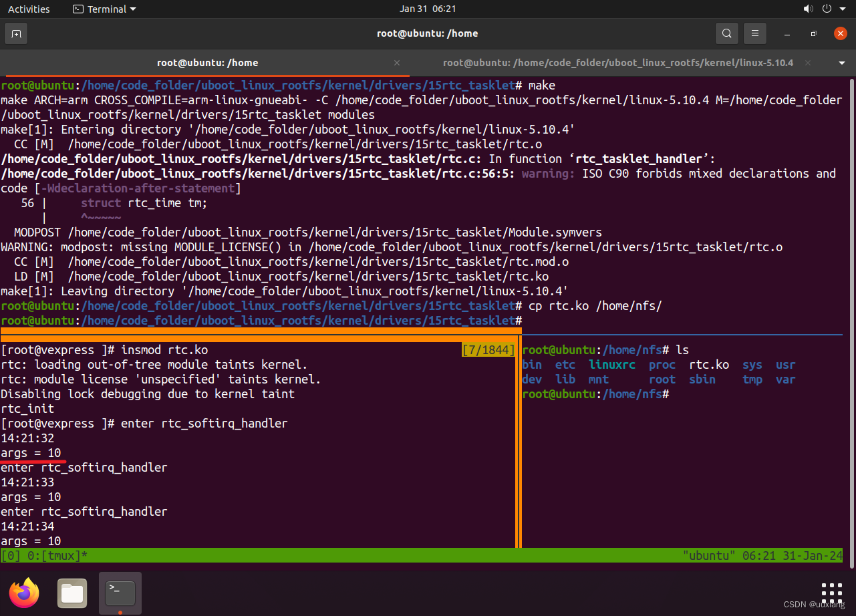Viewport: 856px width, 616px height.
Task: Click 'sys' in the ls output
Action: (x=752, y=365)
